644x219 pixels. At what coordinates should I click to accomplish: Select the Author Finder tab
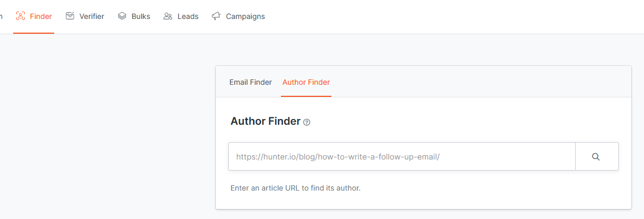306,82
